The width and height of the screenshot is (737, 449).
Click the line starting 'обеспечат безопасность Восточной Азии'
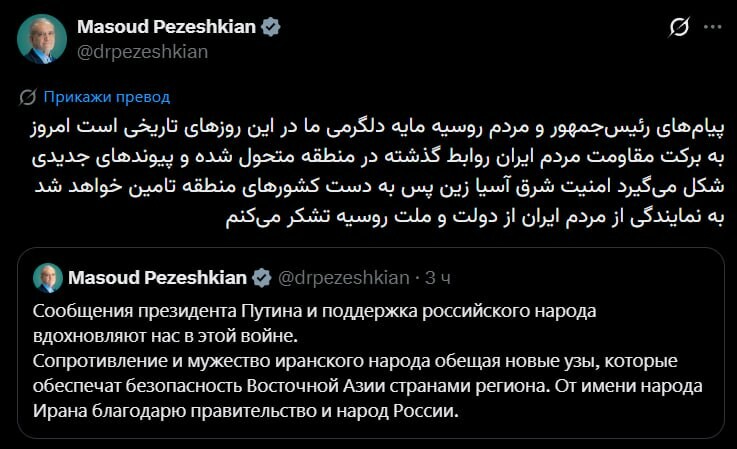(x=368, y=386)
